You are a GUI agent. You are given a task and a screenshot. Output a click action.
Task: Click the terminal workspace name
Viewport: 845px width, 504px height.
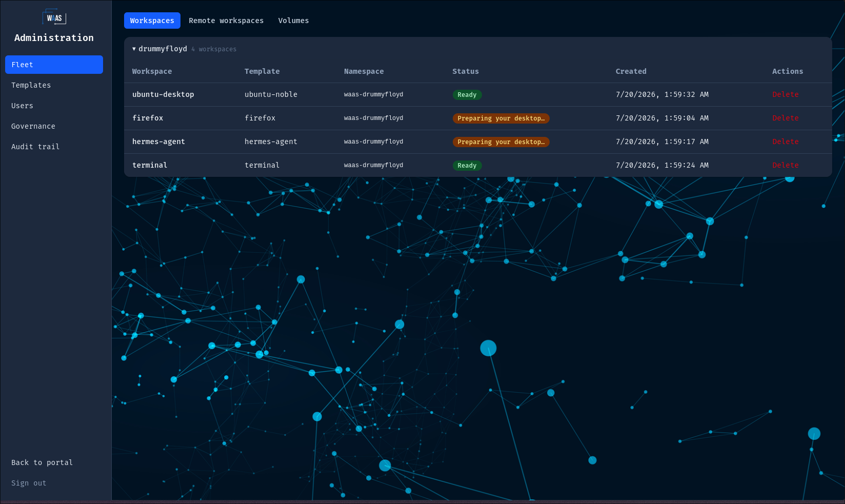click(x=150, y=165)
